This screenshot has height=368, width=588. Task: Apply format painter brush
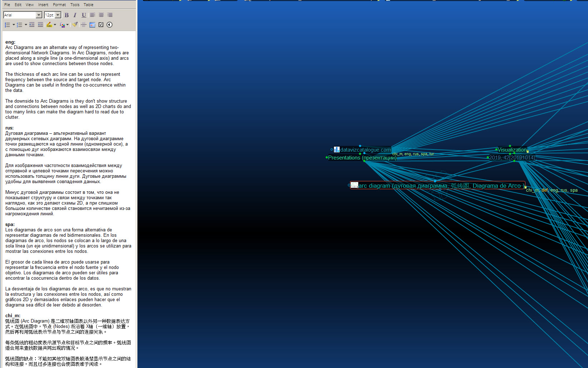click(75, 24)
